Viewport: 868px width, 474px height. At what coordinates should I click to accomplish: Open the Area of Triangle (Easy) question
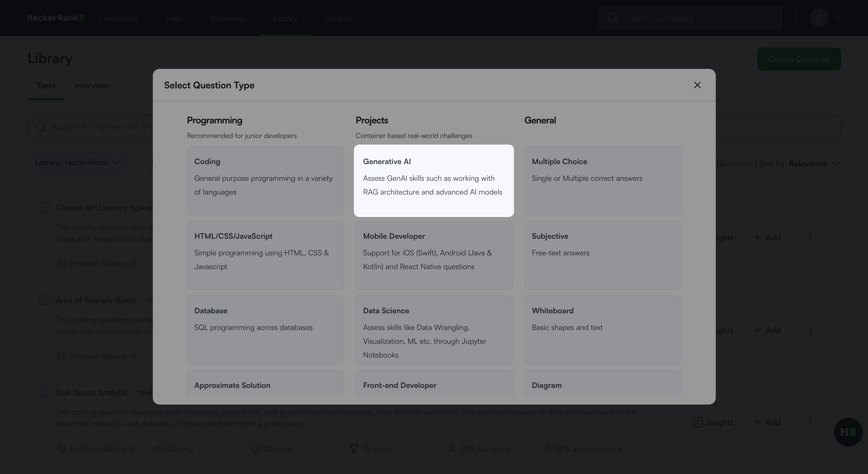coord(96,300)
